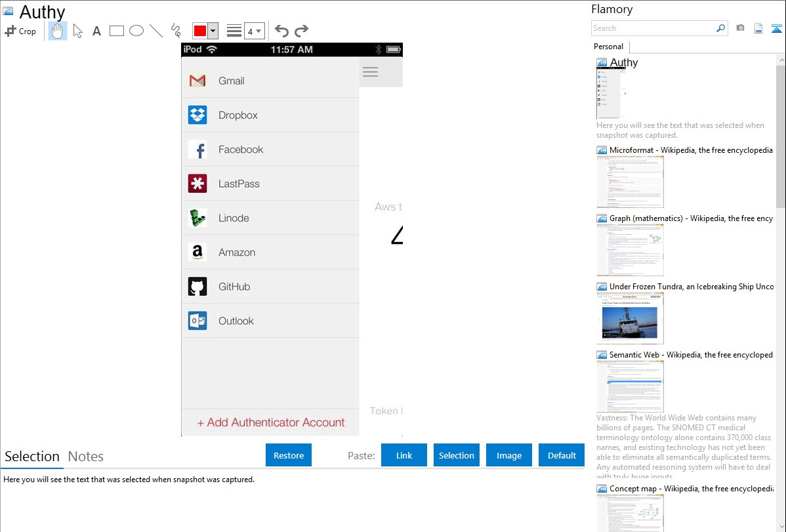The image size is (786, 532).
Task: Select the arrow pointer tool
Action: (77, 31)
